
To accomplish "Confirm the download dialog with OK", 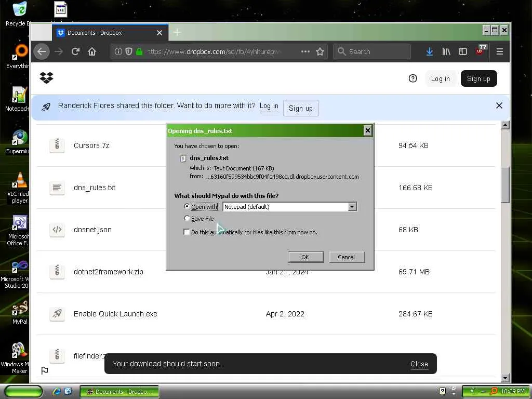I will coord(305,257).
